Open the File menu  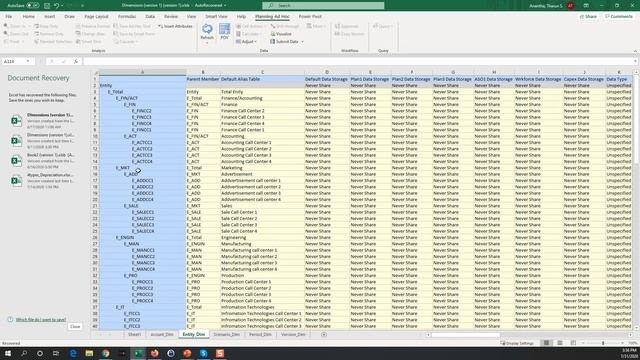9,17
